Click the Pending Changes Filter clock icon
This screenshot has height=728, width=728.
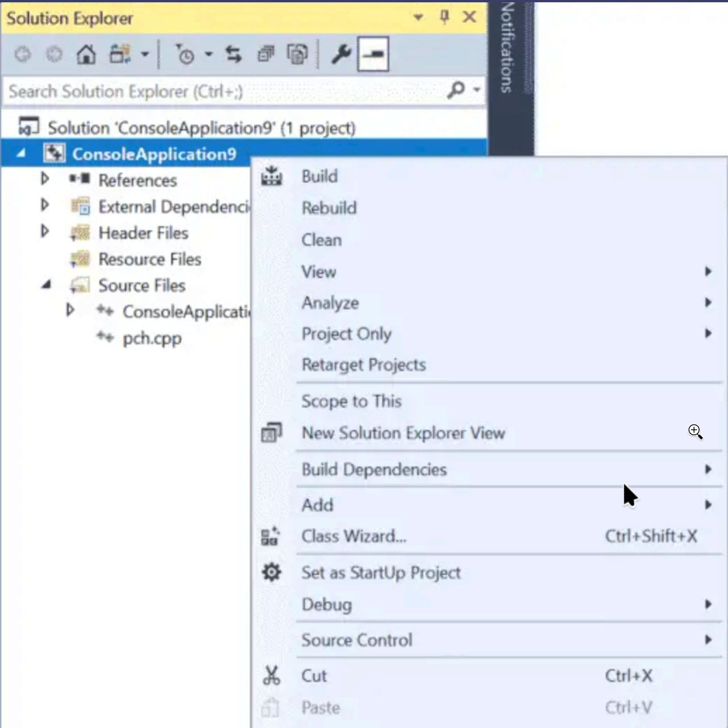(184, 55)
